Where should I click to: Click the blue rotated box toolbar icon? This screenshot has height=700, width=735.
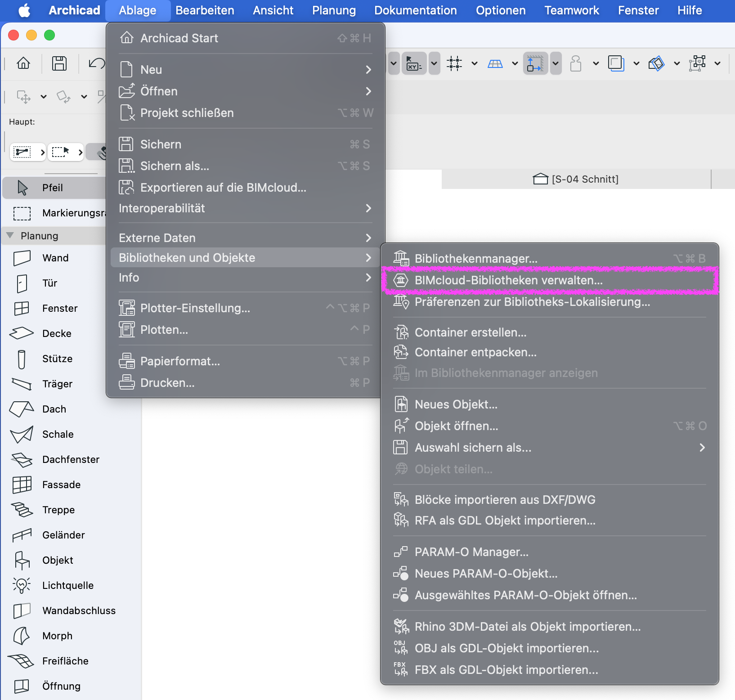(656, 63)
